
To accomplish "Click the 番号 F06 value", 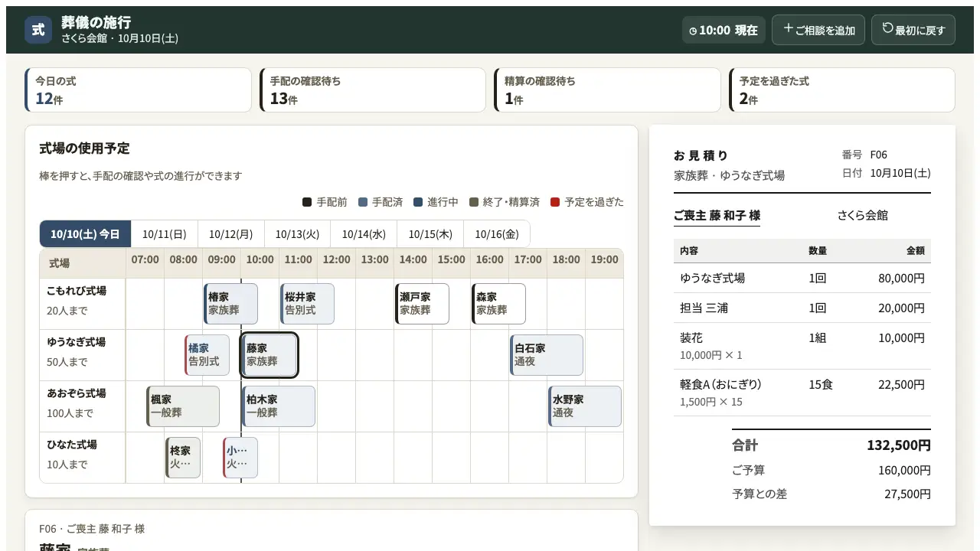I will pos(879,155).
